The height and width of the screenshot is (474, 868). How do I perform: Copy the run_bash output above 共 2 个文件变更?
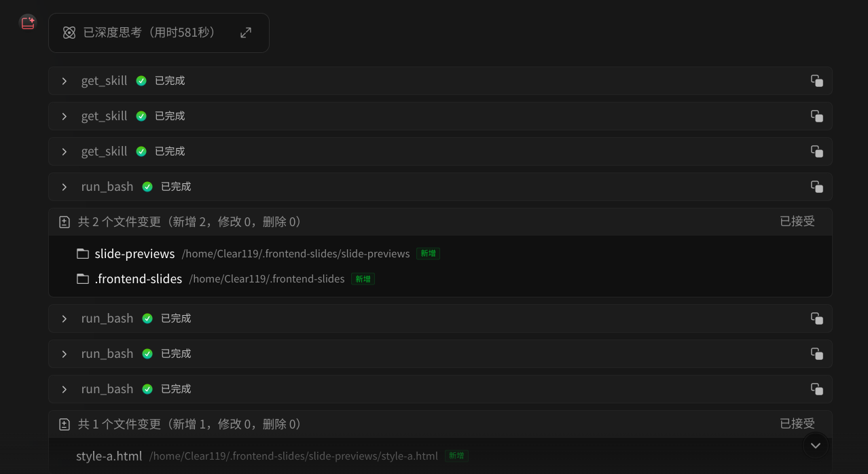(x=817, y=187)
